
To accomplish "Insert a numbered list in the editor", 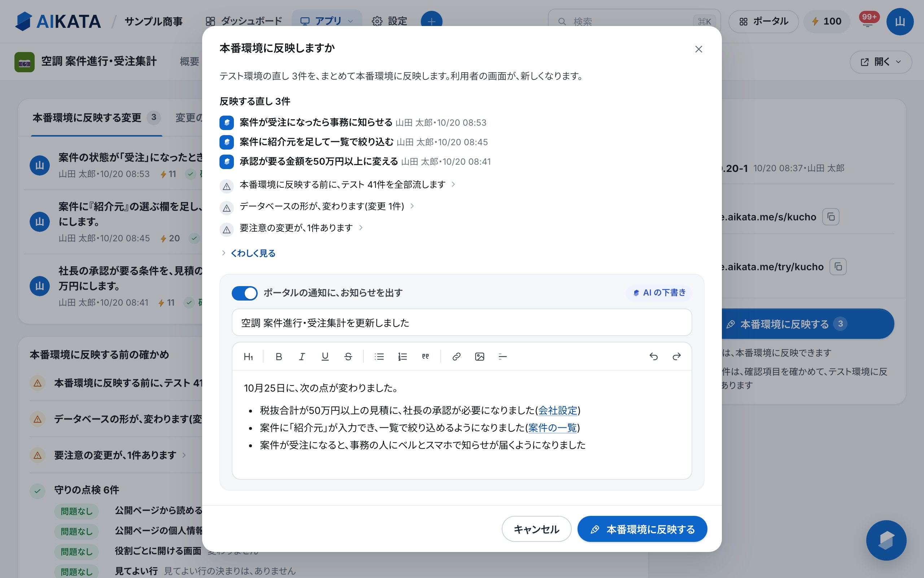I will point(402,357).
